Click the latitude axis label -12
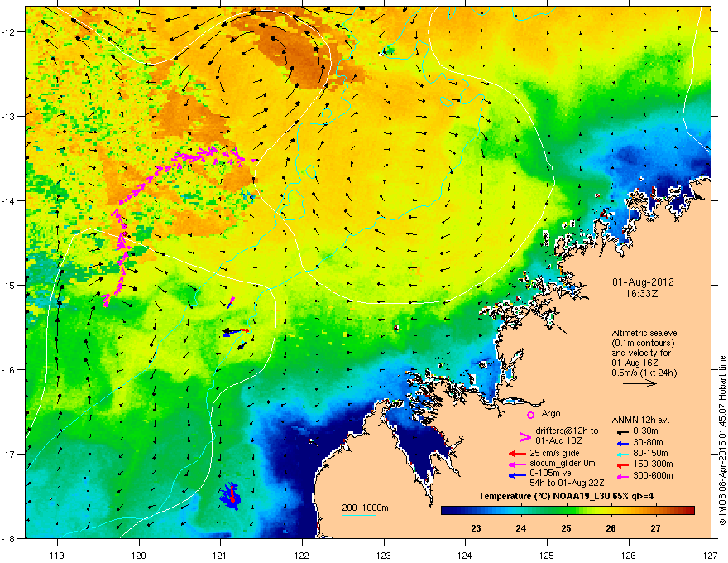 pos(9,32)
